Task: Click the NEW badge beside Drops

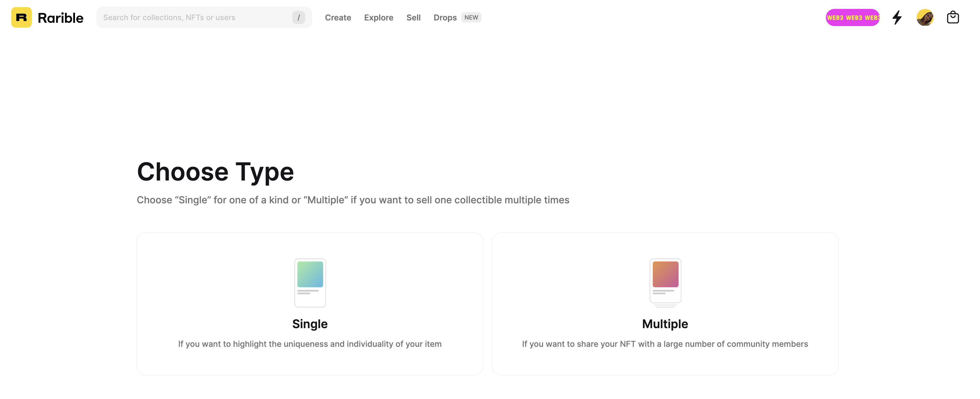Action: [x=471, y=17]
